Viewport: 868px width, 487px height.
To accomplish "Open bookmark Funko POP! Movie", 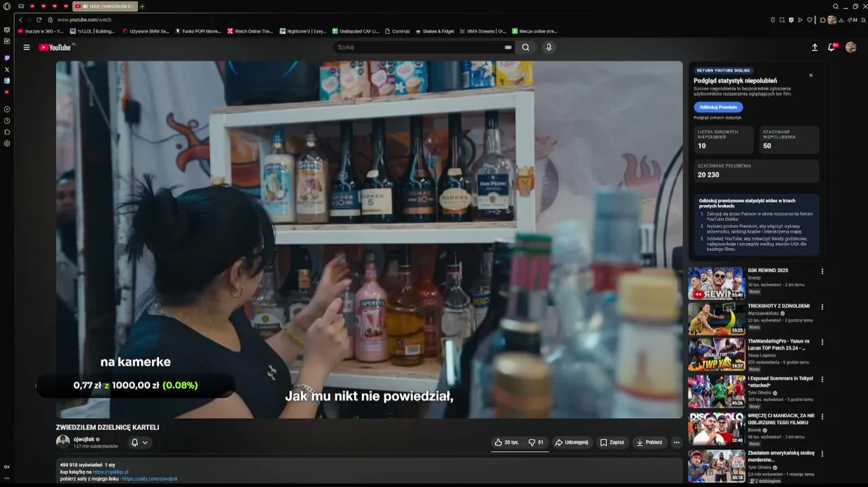I will (198, 31).
